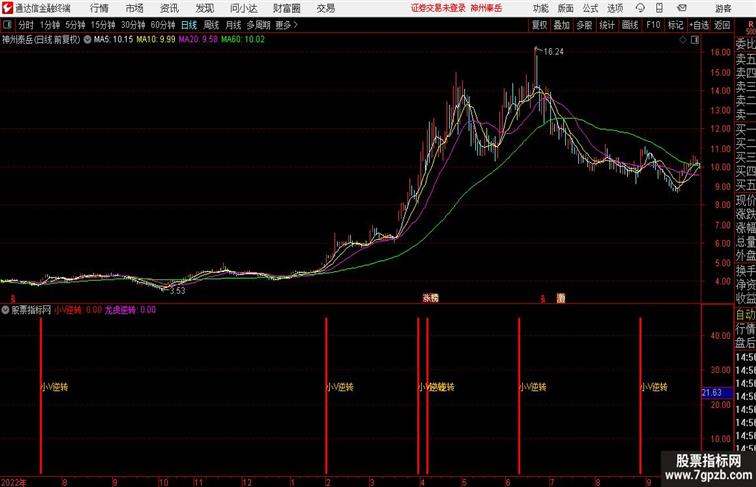Click the mobile phone icon

click(660, 8)
